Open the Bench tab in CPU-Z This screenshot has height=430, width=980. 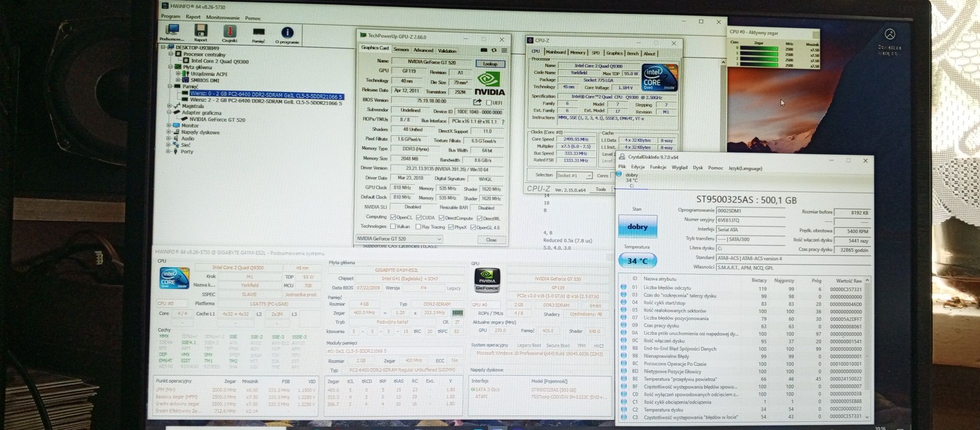tap(632, 53)
